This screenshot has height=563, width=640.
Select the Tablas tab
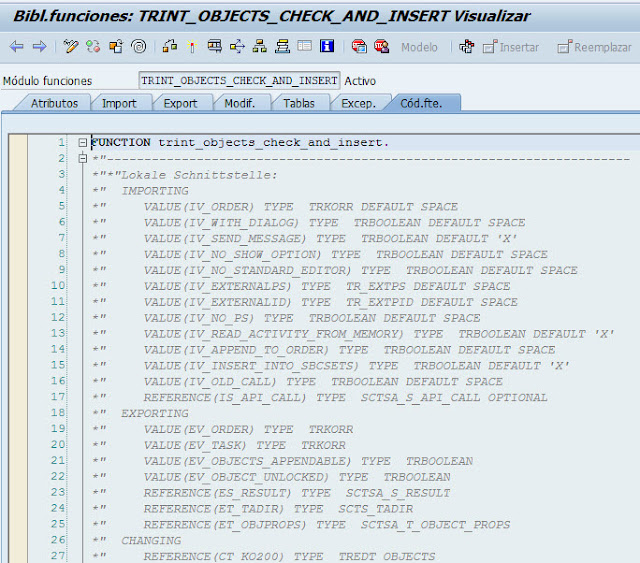click(299, 103)
